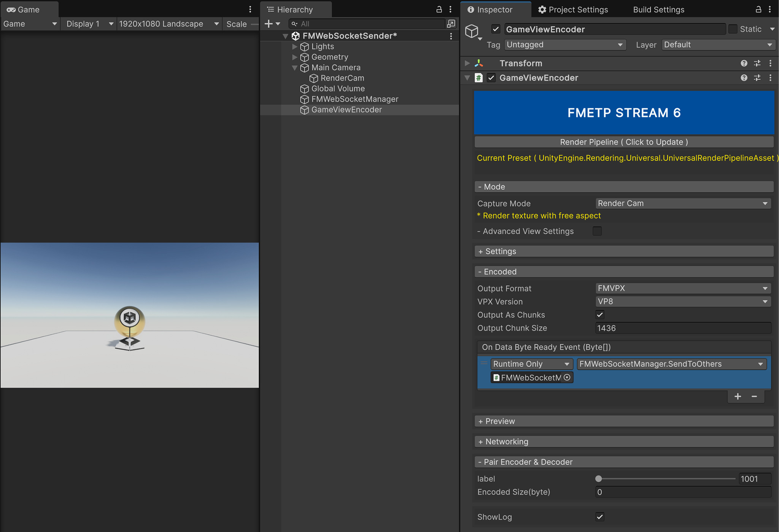Open the Game view kebab menu icon

(x=250, y=9)
